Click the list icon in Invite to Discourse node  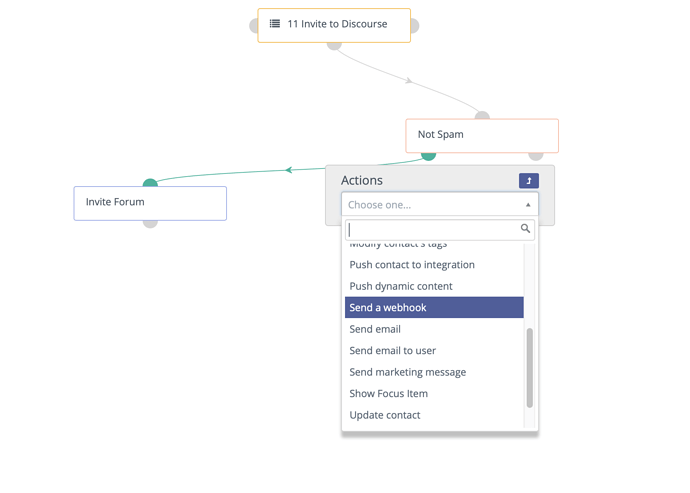275,24
